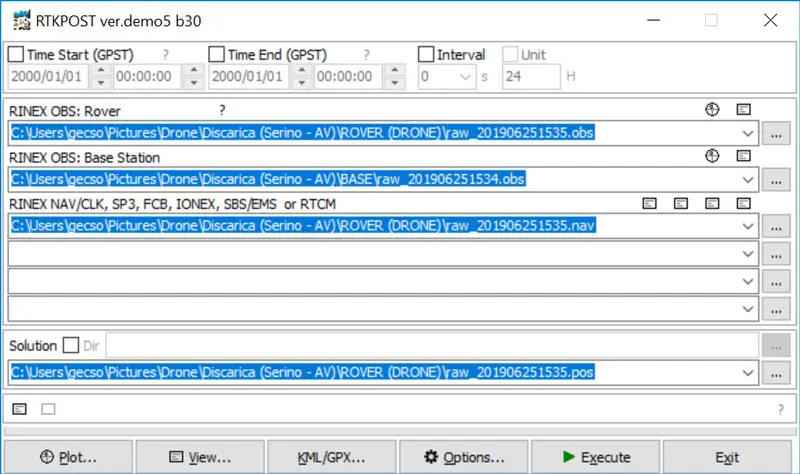Expand the third empty file dropdown under the .nav row
This screenshot has height=474, width=800.
(x=747, y=309)
